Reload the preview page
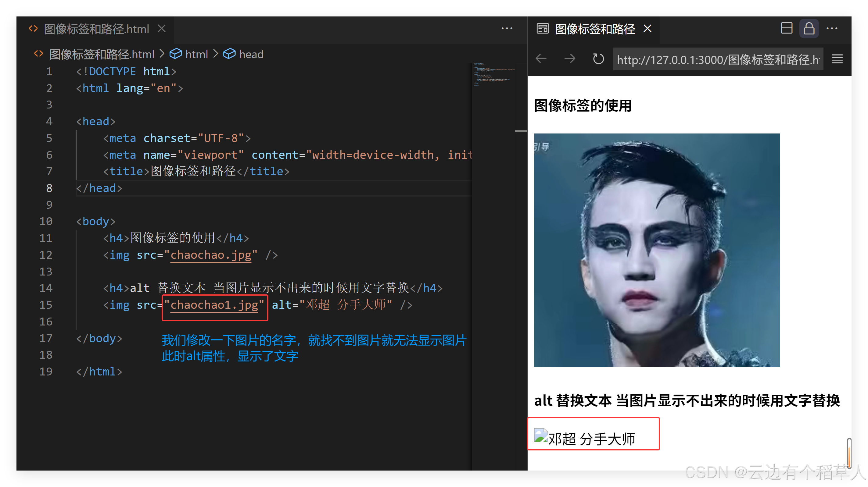Screen dimensions: 868x487 pyautogui.click(x=598, y=59)
